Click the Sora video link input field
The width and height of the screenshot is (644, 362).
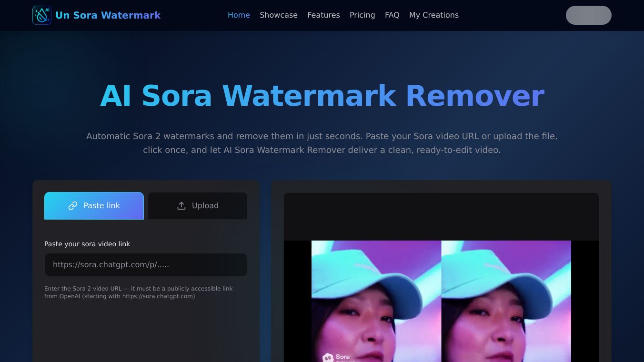coord(146,265)
